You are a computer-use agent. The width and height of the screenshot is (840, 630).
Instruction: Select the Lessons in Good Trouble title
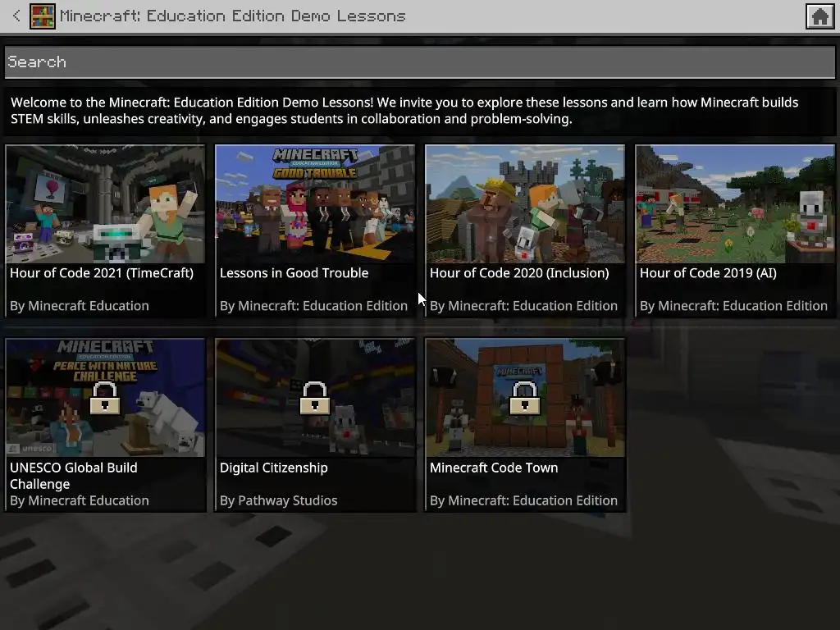pos(294,273)
